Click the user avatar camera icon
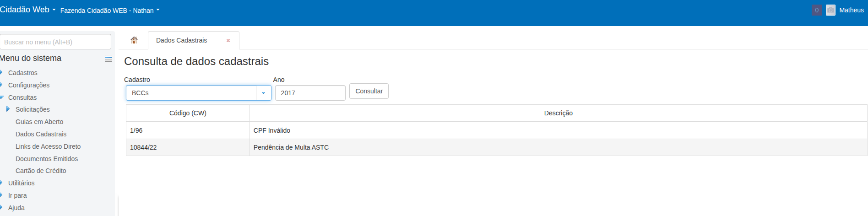Screen dimensions: 868x216 830,10
